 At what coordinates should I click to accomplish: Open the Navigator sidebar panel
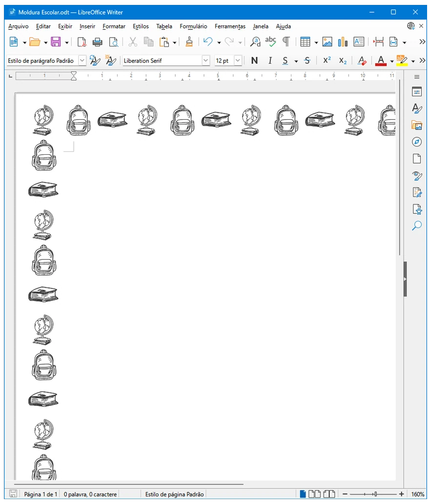pyautogui.click(x=416, y=142)
